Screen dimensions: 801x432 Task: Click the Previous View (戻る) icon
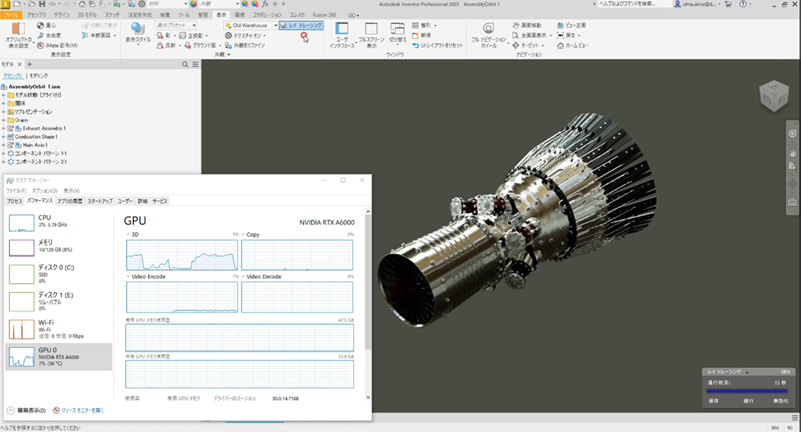pyautogui.click(x=560, y=35)
